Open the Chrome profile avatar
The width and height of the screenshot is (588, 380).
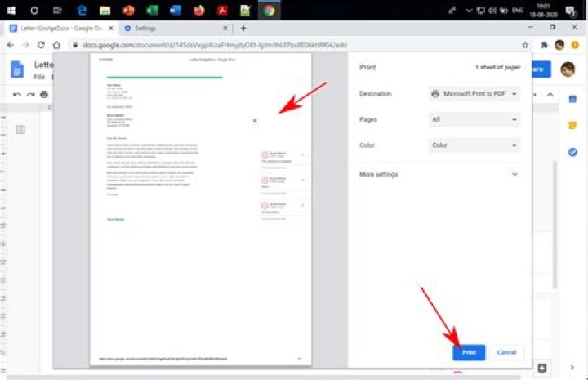point(559,45)
